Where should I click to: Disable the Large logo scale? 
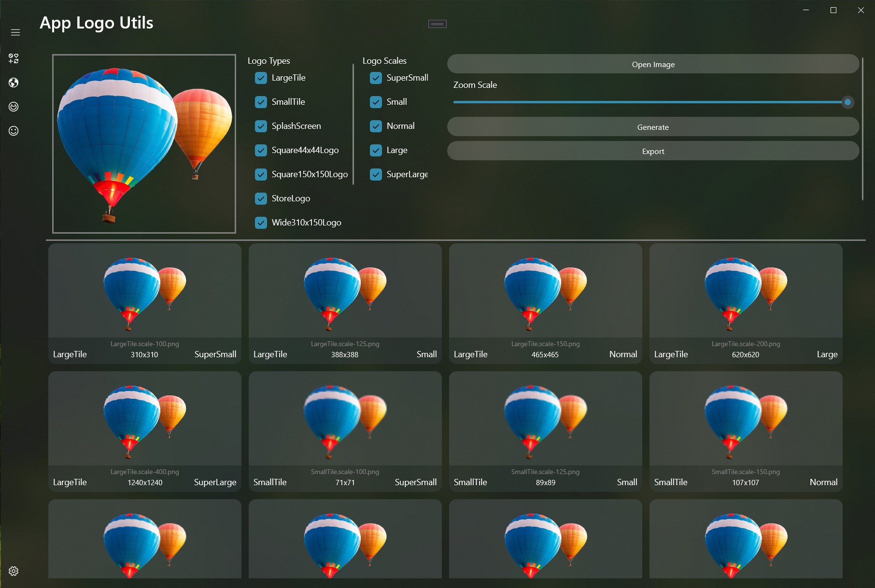pyautogui.click(x=376, y=150)
